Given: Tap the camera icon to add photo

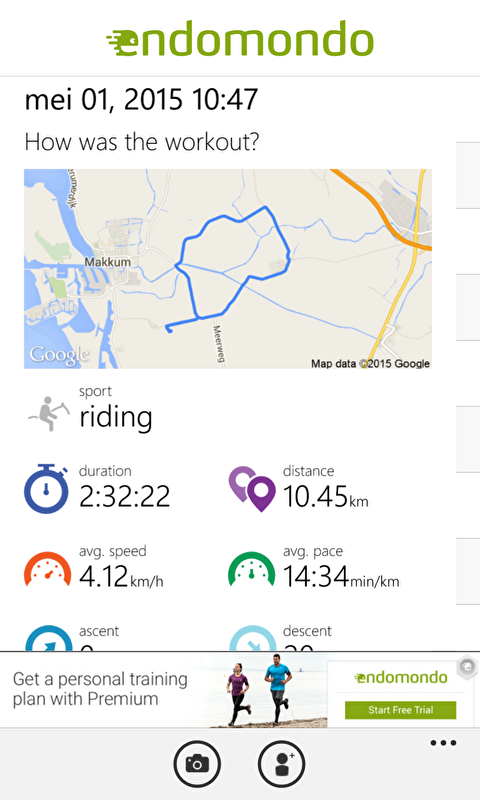Looking at the screenshot, I should tap(197, 764).
